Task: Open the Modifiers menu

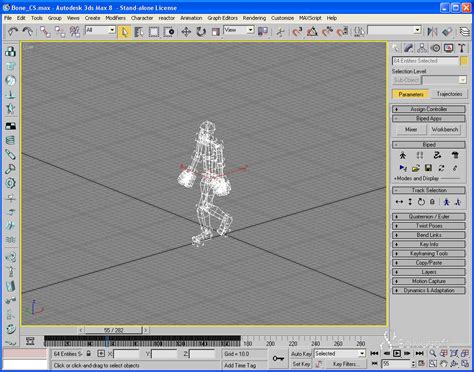Action: tap(115, 18)
